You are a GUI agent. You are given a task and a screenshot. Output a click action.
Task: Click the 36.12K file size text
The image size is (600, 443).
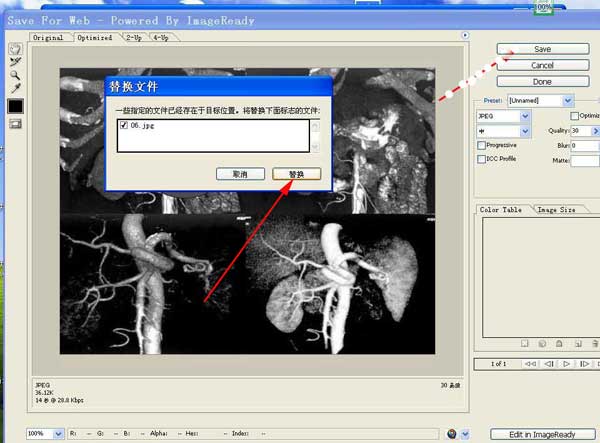tap(44, 393)
